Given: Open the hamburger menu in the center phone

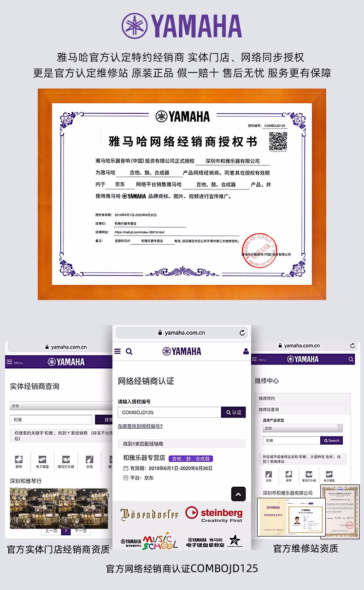Looking at the screenshot, I should click(x=117, y=351).
